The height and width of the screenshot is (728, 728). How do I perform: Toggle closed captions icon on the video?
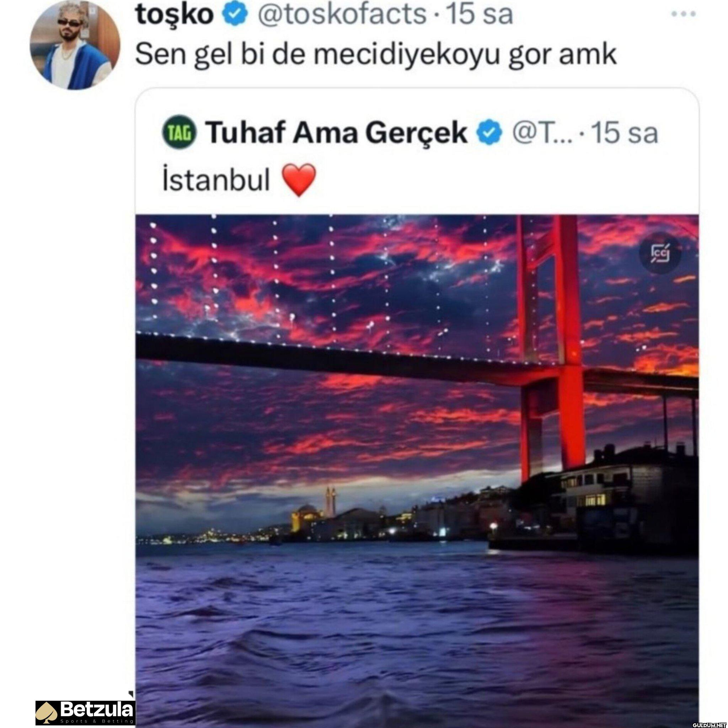(661, 256)
